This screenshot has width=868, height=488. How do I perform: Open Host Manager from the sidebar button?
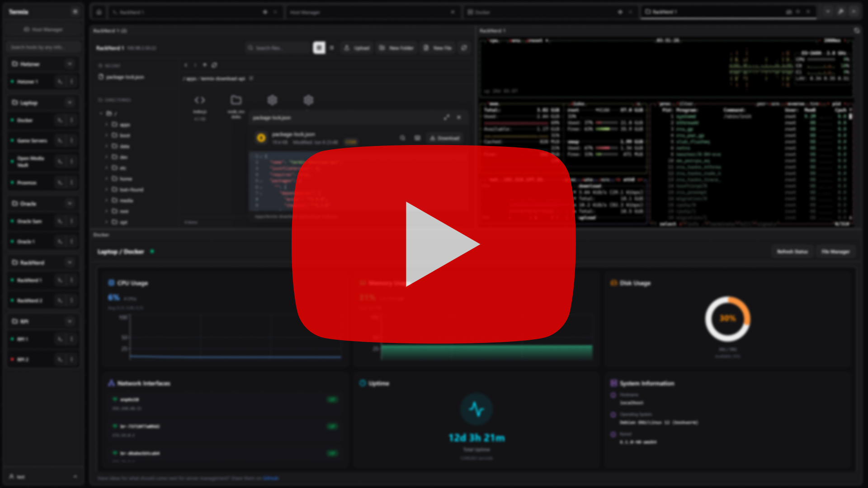tap(43, 29)
